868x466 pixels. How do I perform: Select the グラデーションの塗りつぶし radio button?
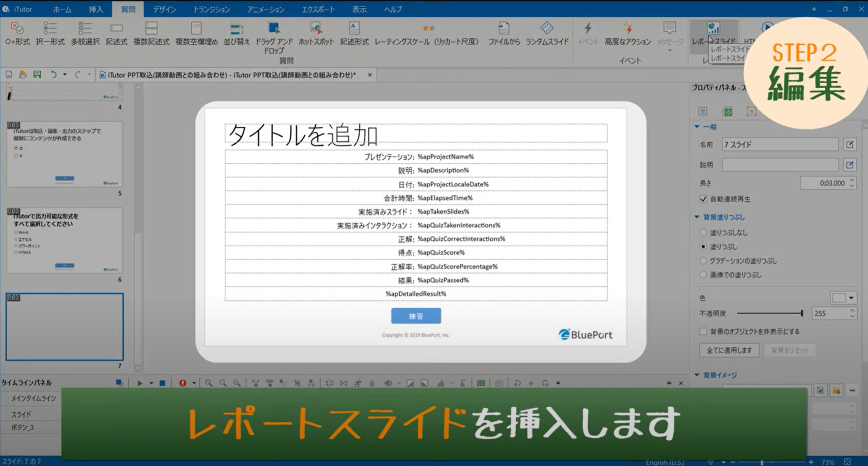coord(703,261)
